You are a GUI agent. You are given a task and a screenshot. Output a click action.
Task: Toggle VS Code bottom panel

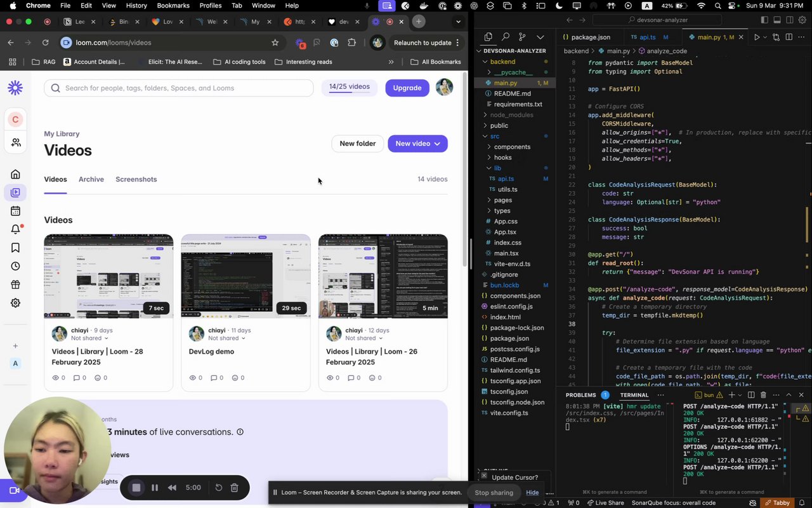pyautogui.click(x=777, y=20)
